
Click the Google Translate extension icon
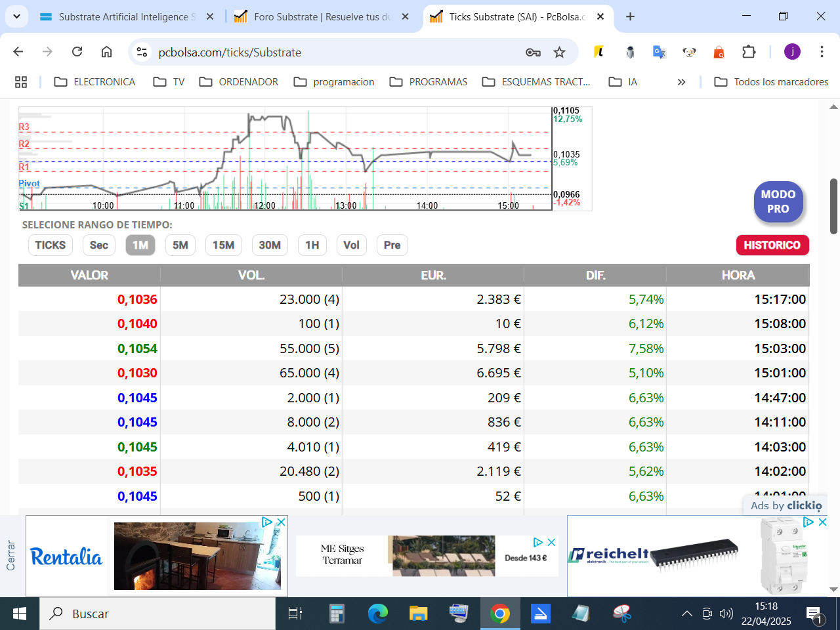point(660,52)
